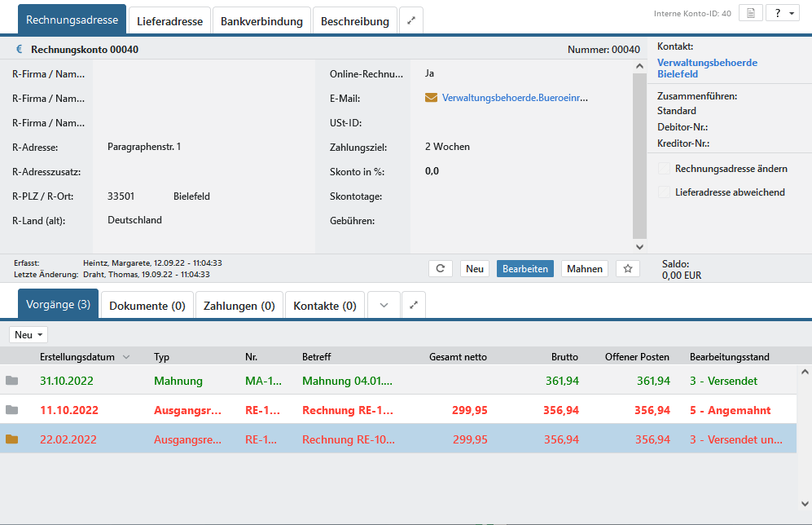Click the folder icon of 11.10.2022 row
This screenshot has height=525, width=812.
coord(11,410)
